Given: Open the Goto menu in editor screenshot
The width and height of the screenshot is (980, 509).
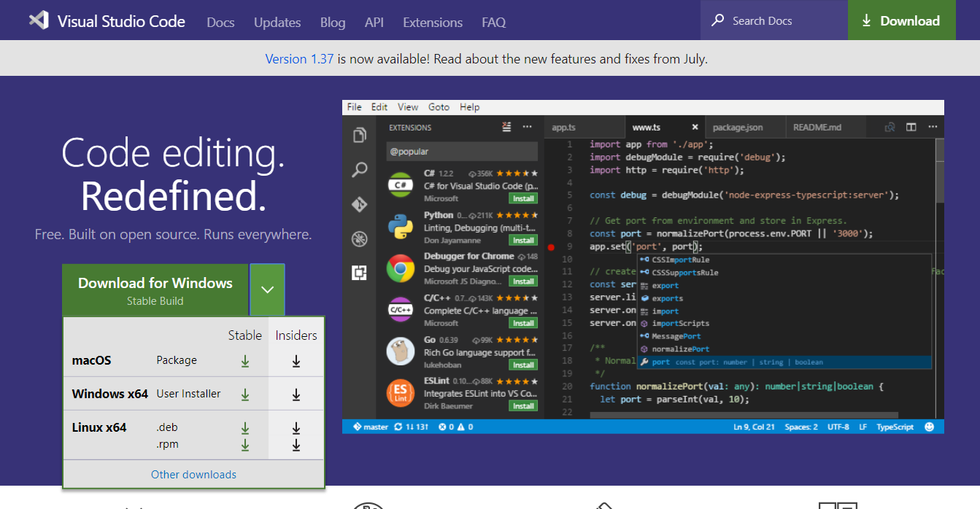Looking at the screenshot, I should [x=439, y=107].
